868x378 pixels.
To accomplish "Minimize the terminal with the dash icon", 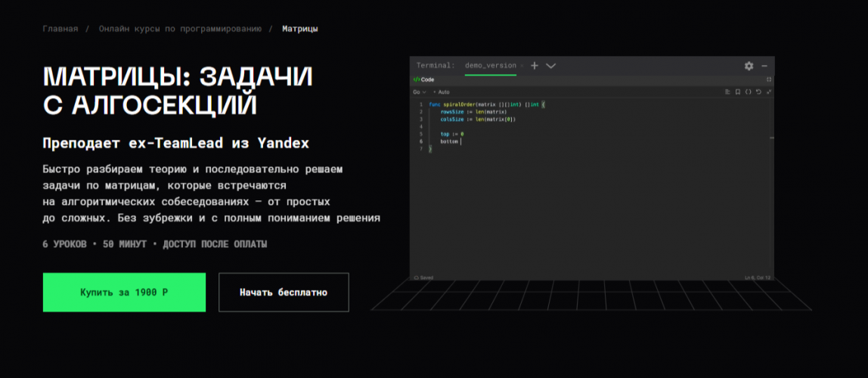I will pos(764,66).
